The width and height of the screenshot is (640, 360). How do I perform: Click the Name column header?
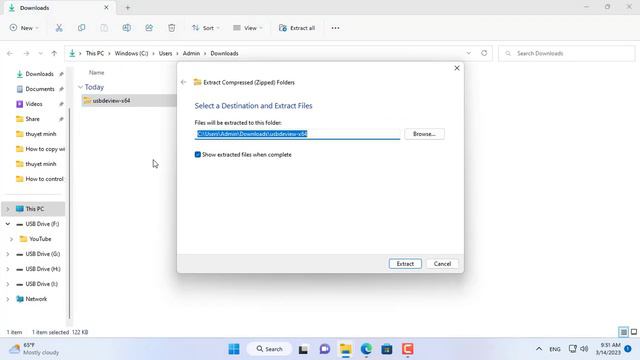click(x=96, y=73)
